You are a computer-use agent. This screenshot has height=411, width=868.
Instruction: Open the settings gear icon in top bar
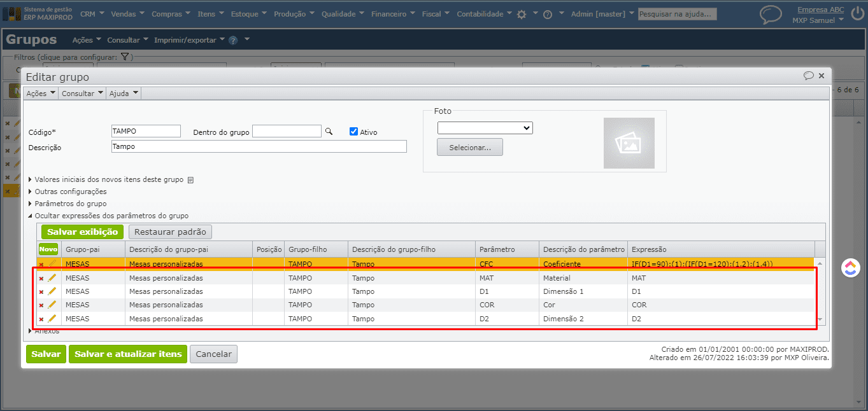522,14
